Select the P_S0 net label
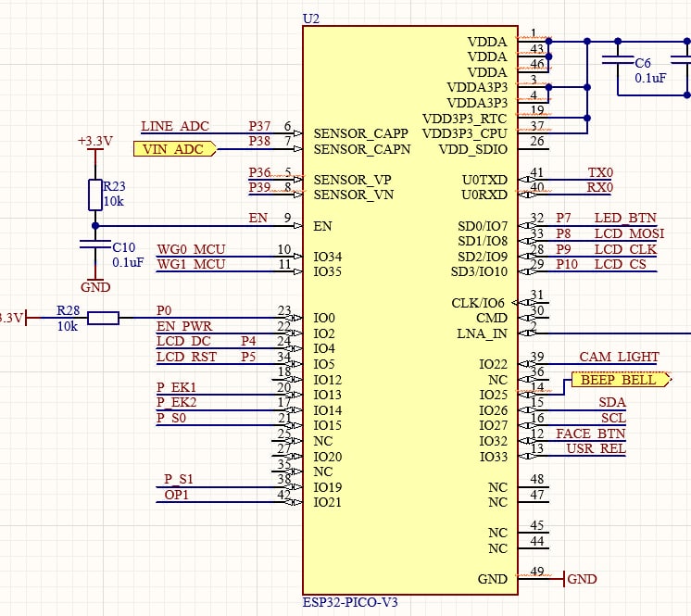 (x=171, y=418)
